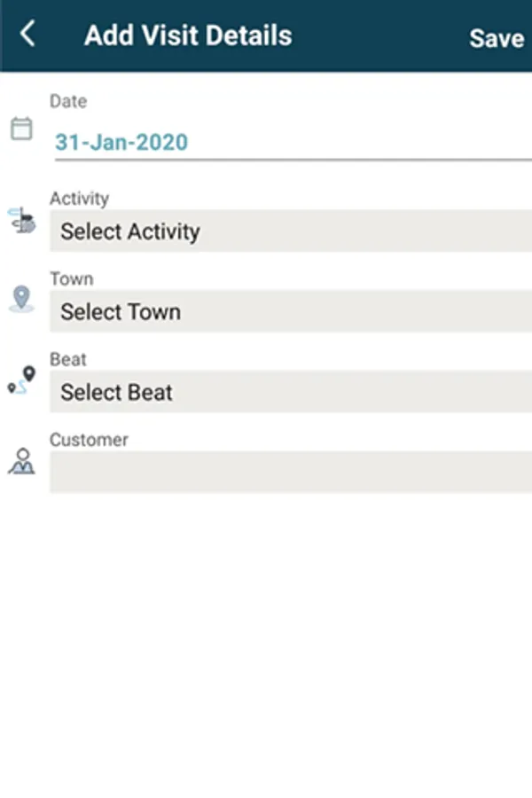Click the Town field label

(x=71, y=278)
